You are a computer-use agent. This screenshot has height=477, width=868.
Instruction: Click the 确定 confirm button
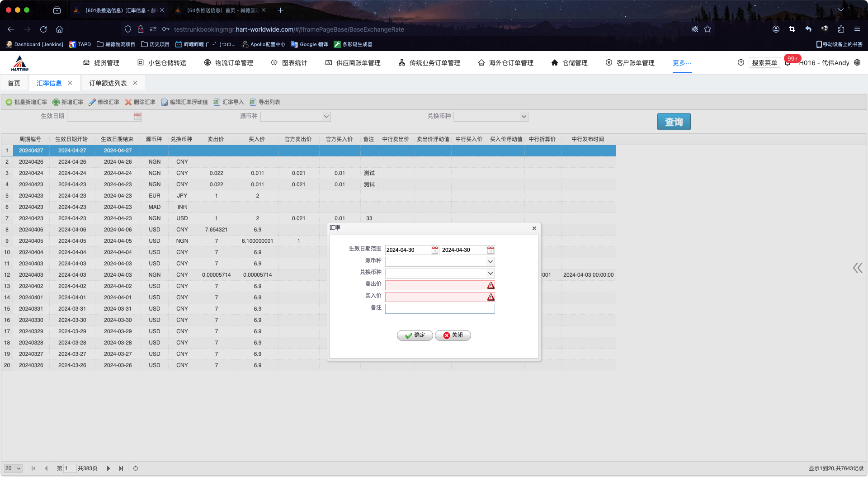point(415,335)
